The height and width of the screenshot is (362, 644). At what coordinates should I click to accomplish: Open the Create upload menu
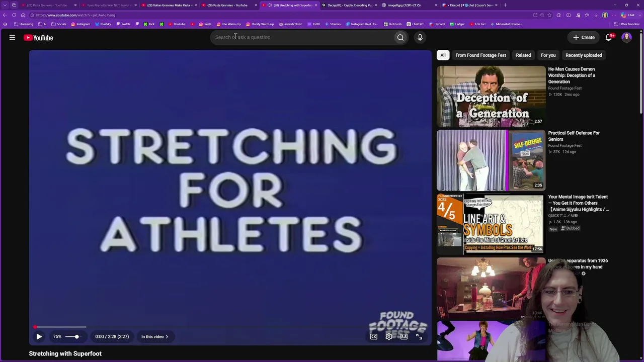pyautogui.click(x=584, y=37)
